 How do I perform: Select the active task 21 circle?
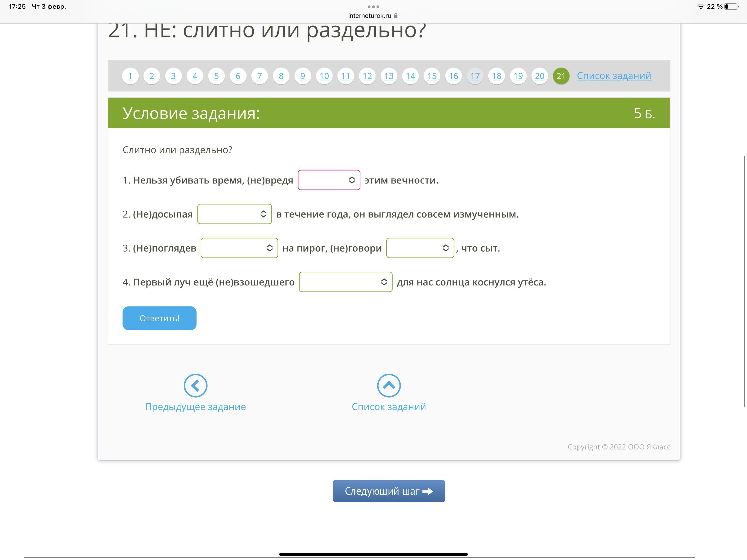(561, 76)
